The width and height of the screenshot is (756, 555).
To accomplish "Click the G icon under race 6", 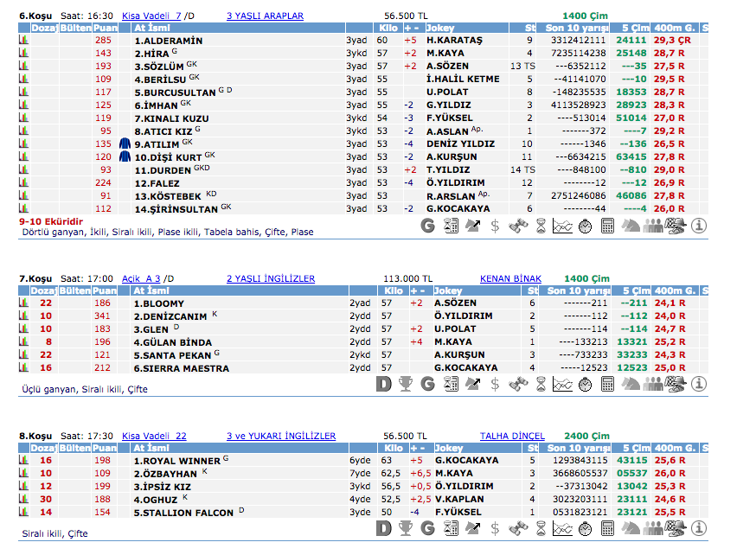I will click(428, 226).
